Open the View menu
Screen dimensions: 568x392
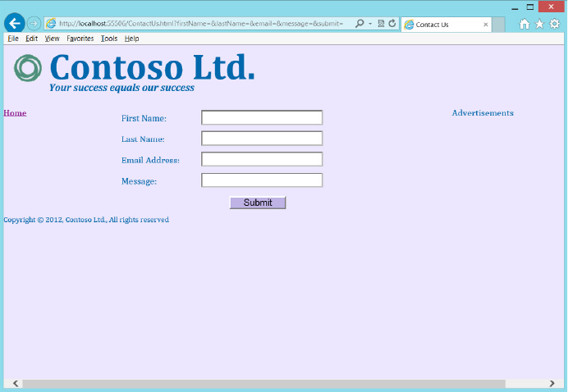pos(53,39)
